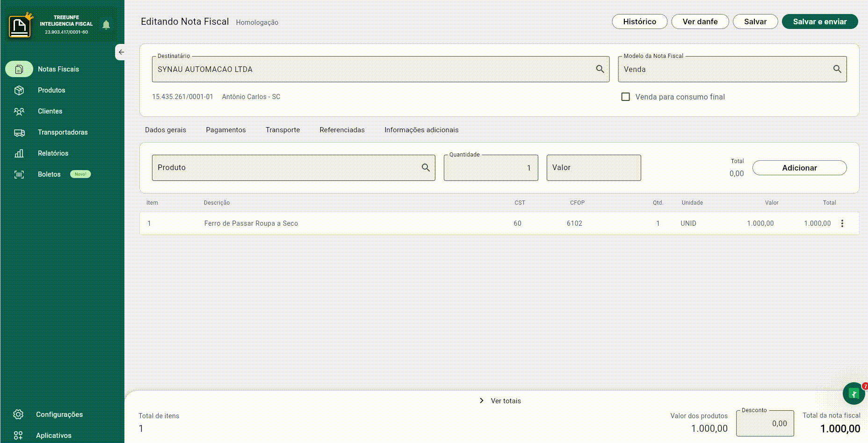Open the Clientes section

[50, 111]
